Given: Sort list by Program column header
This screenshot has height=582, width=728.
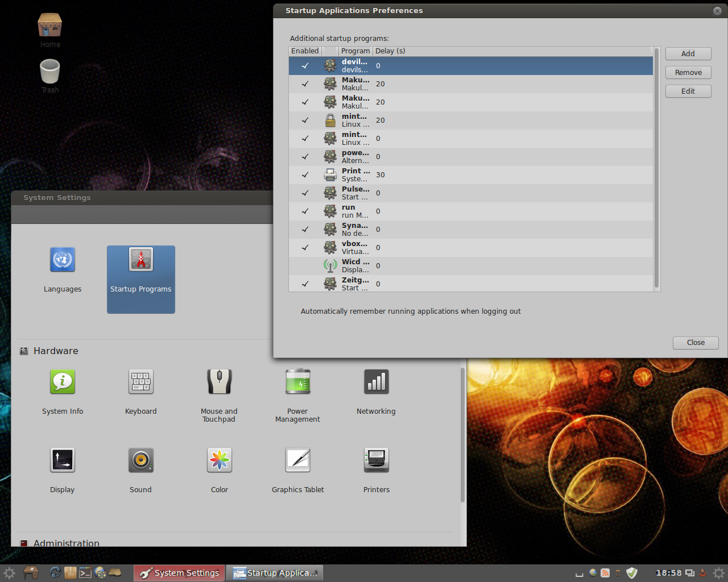Looking at the screenshot, I should [x=355, y=51].
